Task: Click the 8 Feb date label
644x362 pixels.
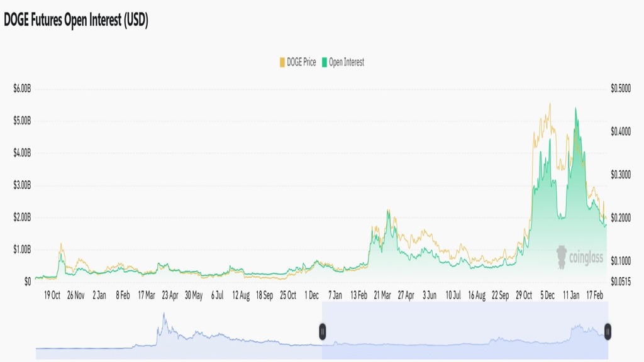Action: coord(123,295)
